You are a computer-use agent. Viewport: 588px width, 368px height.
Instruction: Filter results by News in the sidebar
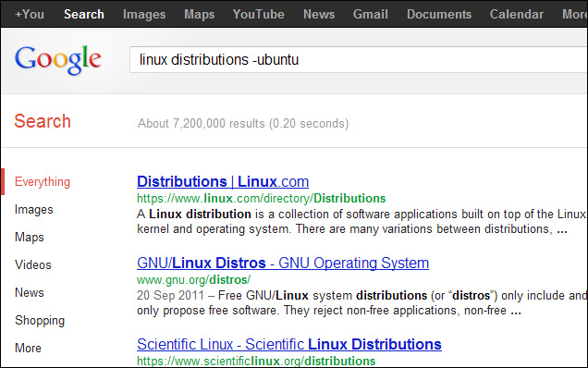point(30,292)
